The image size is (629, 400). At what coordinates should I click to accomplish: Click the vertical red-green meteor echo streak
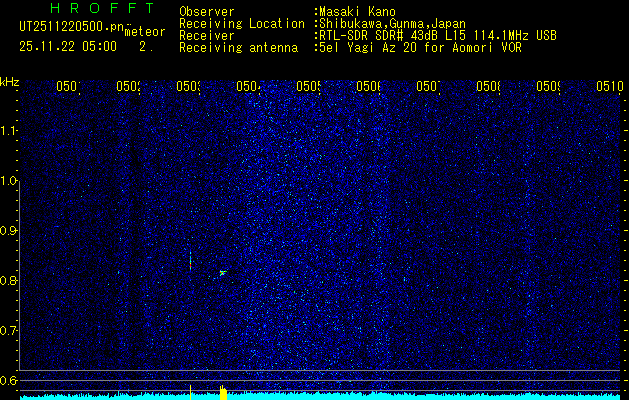click(x=190, y=261)
